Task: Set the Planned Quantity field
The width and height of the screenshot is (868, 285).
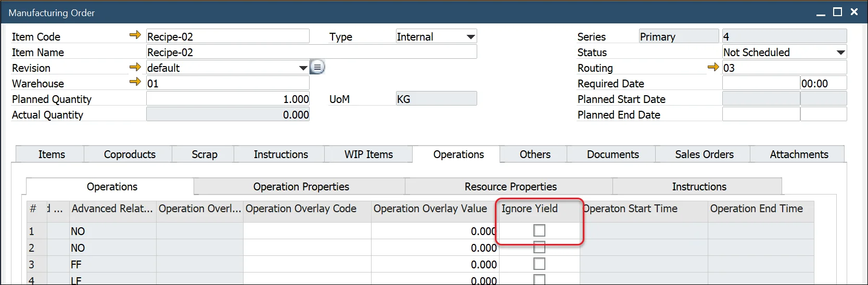Action: pos(228,99)
